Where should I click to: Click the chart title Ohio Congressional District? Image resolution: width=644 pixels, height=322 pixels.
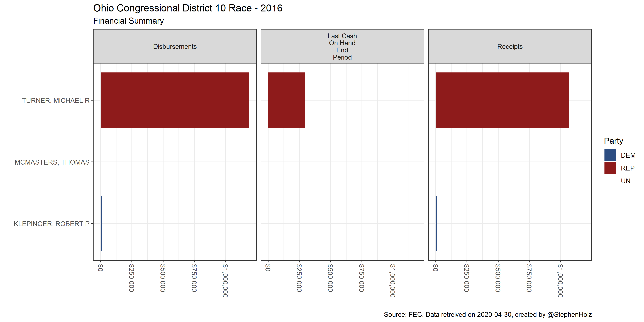pos(187,8)
